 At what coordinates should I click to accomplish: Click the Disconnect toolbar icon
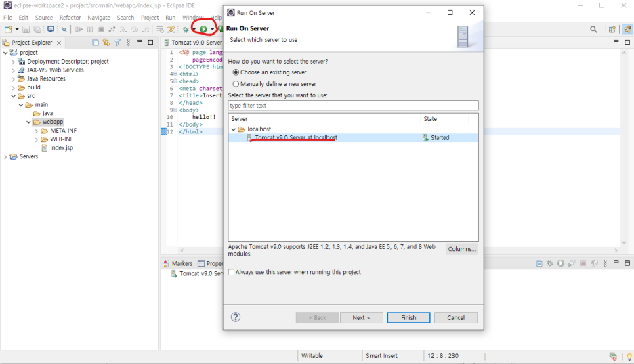click(112, 29)
